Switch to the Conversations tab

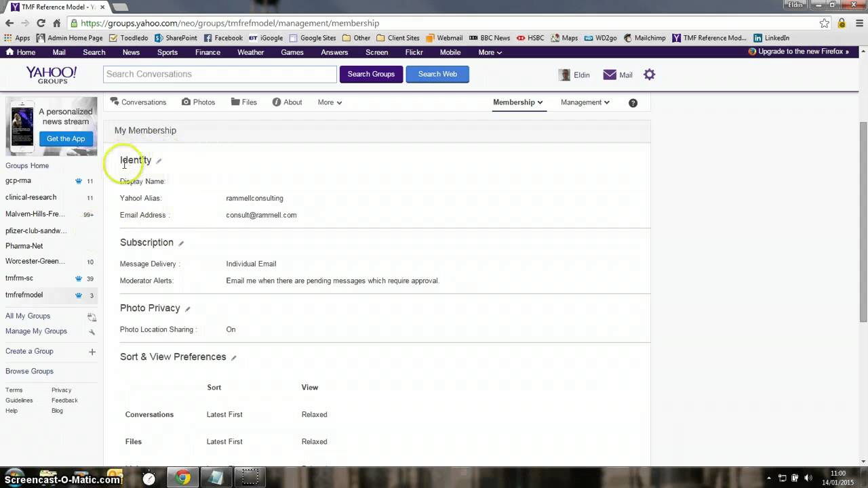coord(138,102)
